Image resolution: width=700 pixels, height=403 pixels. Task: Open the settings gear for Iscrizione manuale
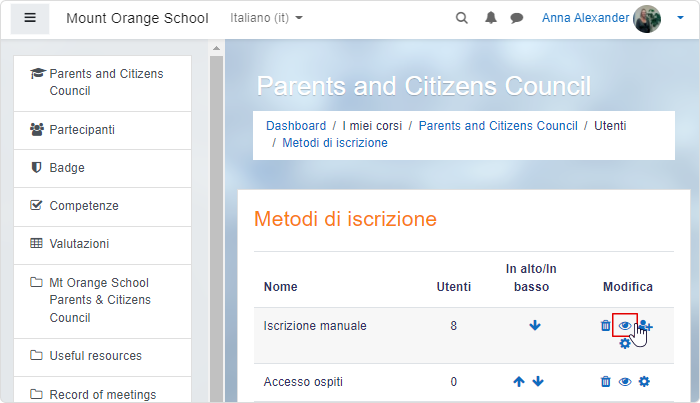click(x=625, y=343)
